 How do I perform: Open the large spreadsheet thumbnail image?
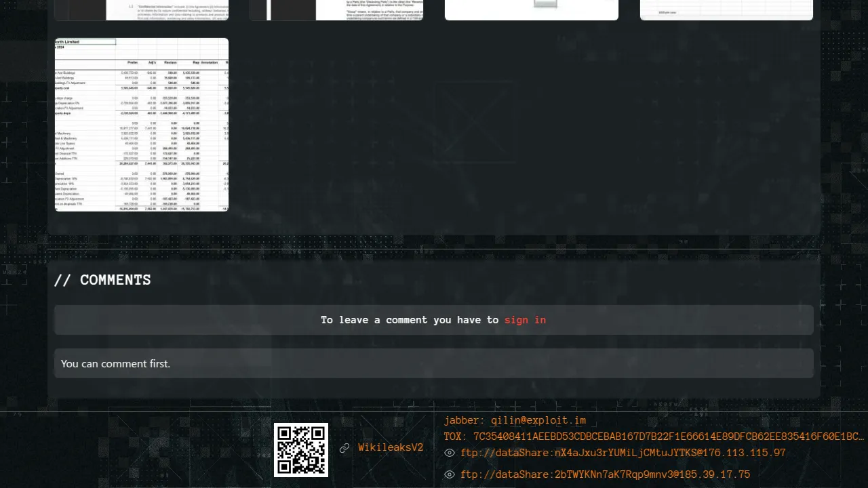(x=142, y=125)
